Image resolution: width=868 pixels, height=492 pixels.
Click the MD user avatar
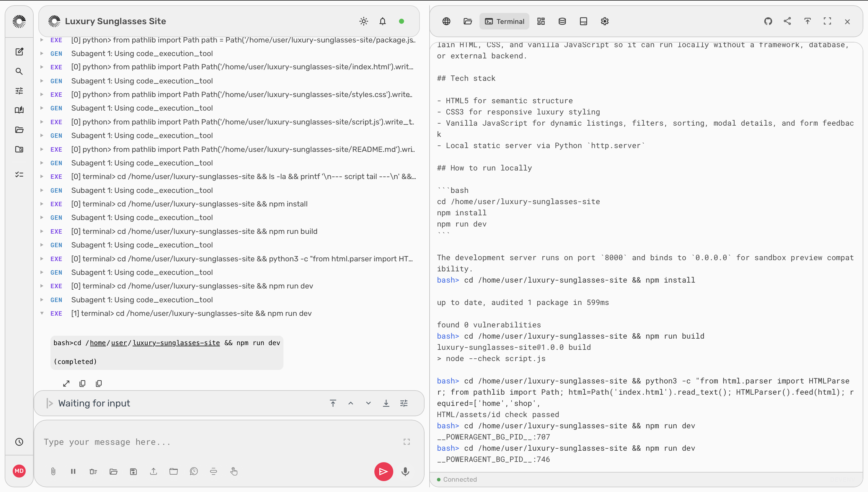[19, 471]
